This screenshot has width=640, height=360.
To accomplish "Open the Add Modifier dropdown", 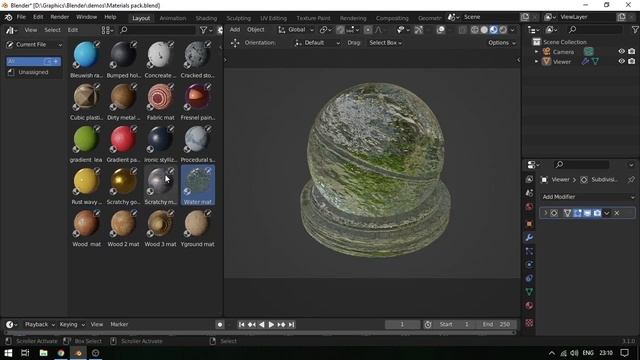I will coord(587,197).
